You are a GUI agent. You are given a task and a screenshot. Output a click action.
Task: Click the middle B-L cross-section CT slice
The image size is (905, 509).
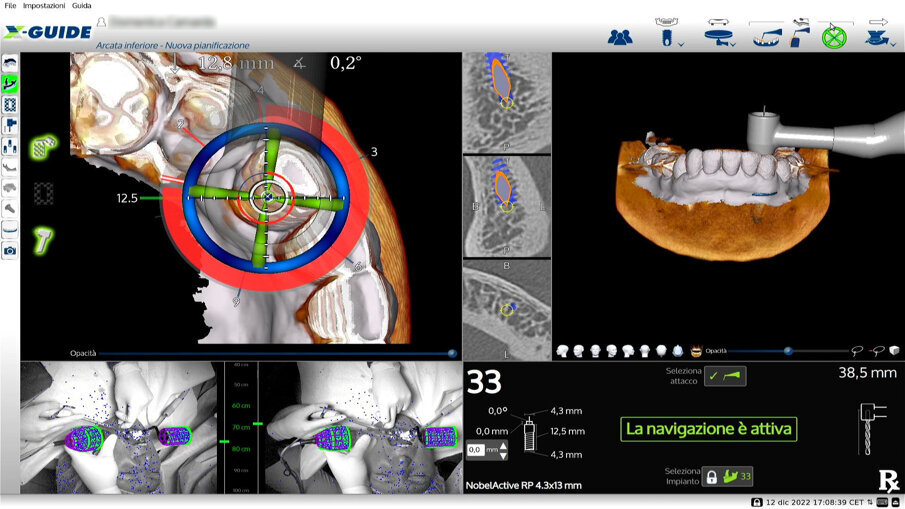click(507, 206)
